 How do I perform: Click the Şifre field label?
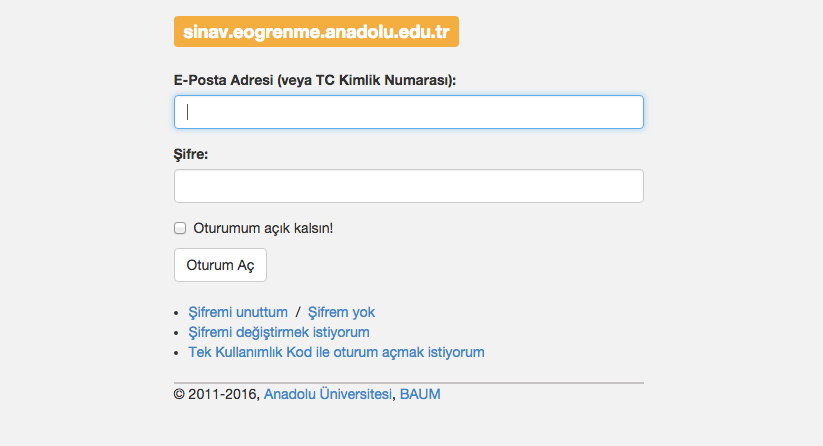(192, 155)
